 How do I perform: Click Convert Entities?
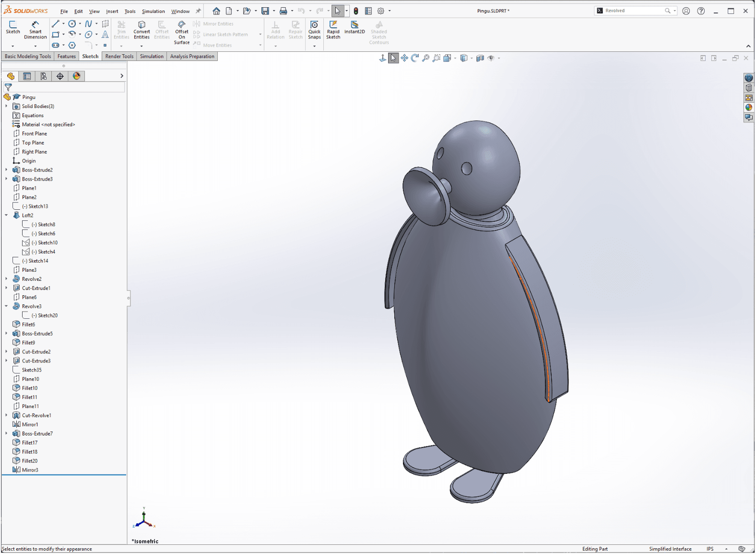coord(142,30)
